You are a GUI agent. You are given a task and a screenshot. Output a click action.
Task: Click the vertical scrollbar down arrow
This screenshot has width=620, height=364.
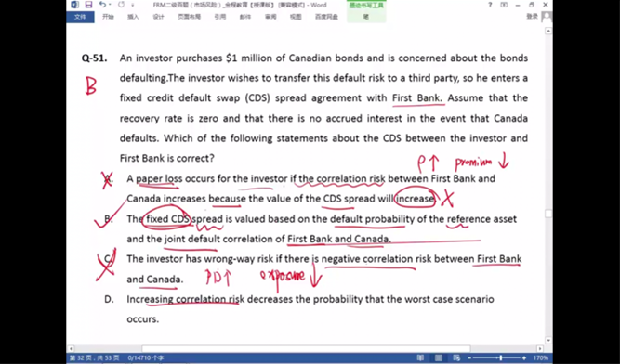[x=548, y=340]
